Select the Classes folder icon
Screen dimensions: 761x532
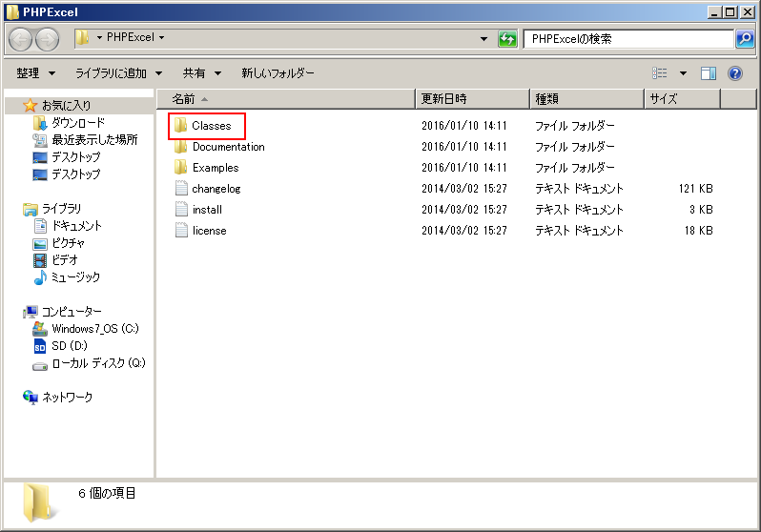coord(180,125)
